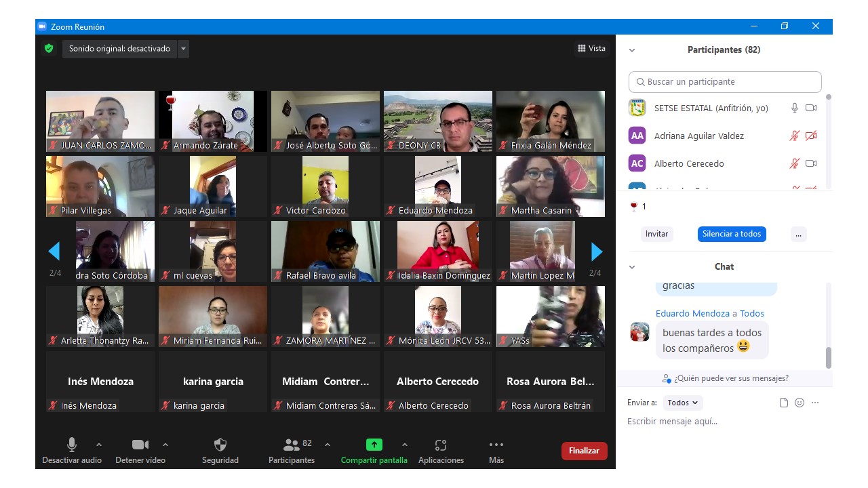Click the AA avatar for Adriana Aguilar

click(637, 136)
